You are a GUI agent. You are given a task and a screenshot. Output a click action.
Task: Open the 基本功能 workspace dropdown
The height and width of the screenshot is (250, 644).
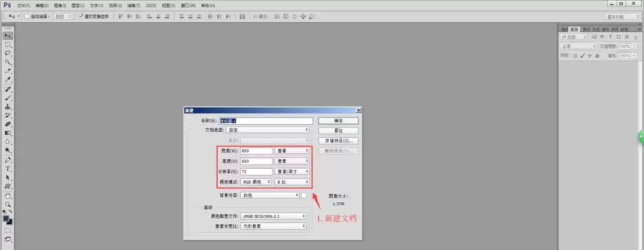click(x=623, y=17)
